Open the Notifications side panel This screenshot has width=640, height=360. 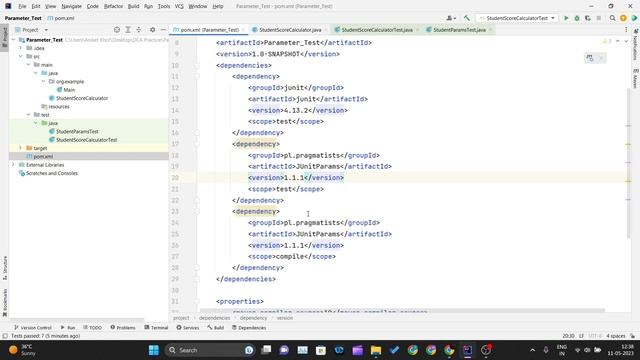[x=636, y=44]
